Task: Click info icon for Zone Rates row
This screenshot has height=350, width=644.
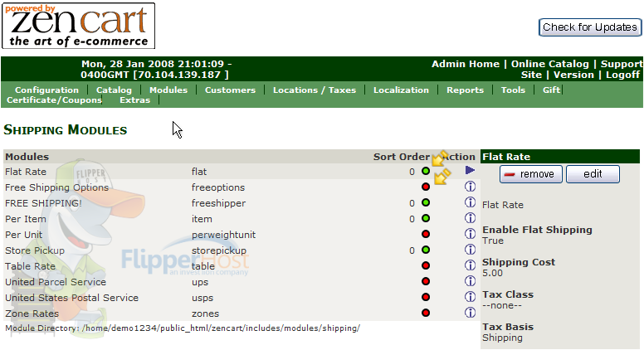Action: coord(470,313)
